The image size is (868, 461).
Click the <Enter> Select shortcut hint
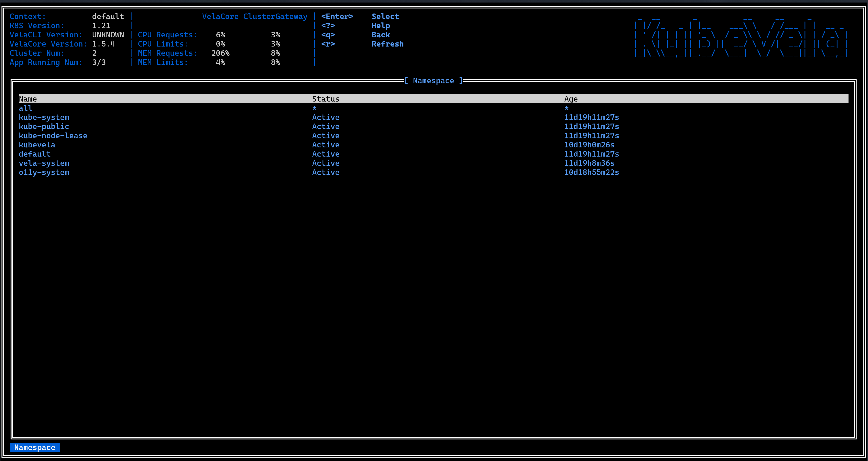[x=360, y=17]
